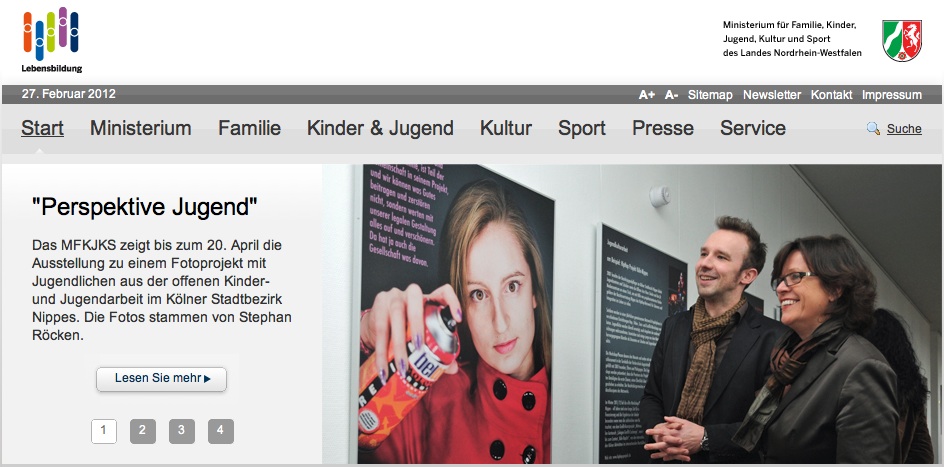Click the Lesen Sie mehr button

(161, 379)
